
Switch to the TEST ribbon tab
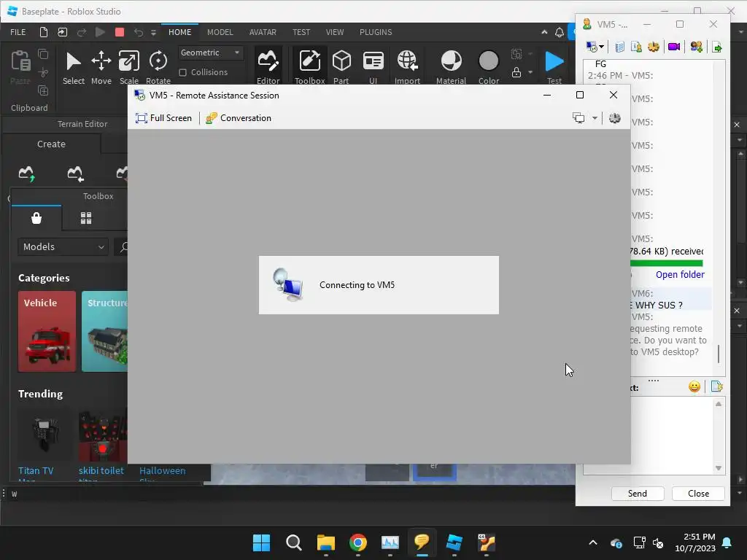301,32
